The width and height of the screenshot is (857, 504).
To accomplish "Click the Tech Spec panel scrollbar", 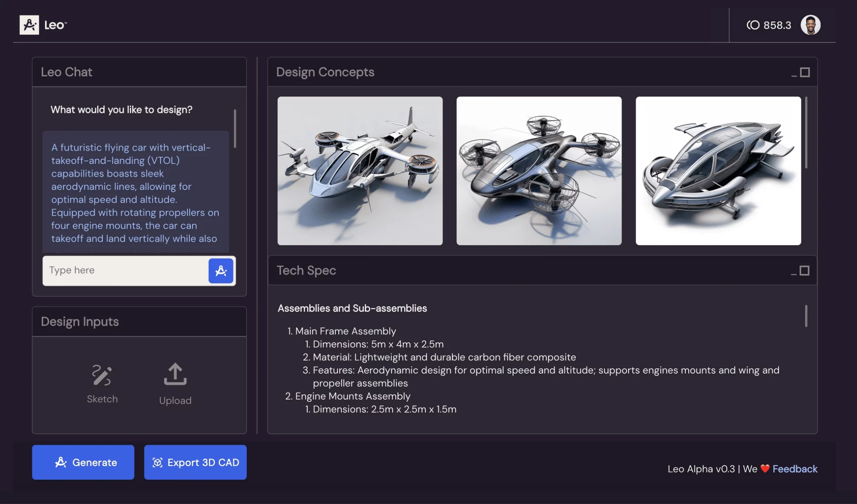I will point(807,316).
